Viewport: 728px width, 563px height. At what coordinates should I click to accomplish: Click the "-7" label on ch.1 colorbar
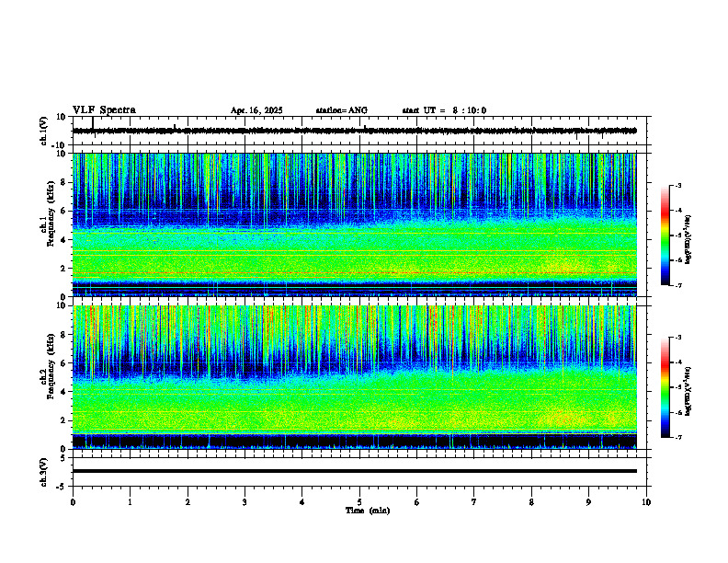pyautogui.click(x=678, y=285)
